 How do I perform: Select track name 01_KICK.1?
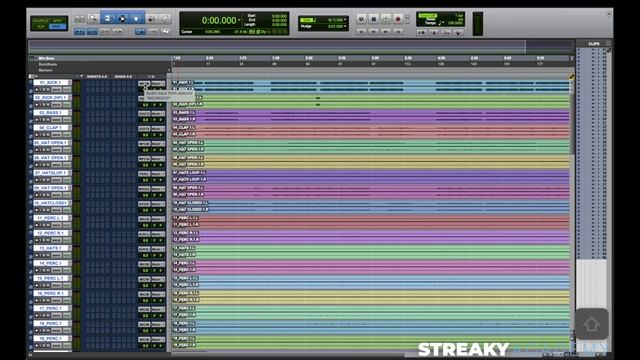pos(50,82)
